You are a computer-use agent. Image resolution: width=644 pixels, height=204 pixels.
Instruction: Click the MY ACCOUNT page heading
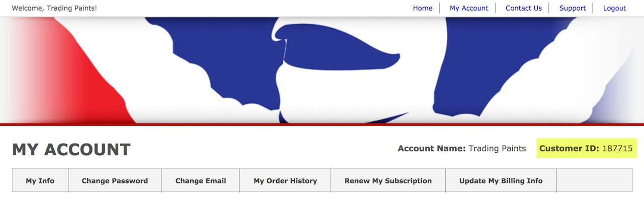(x=71, y=150)
